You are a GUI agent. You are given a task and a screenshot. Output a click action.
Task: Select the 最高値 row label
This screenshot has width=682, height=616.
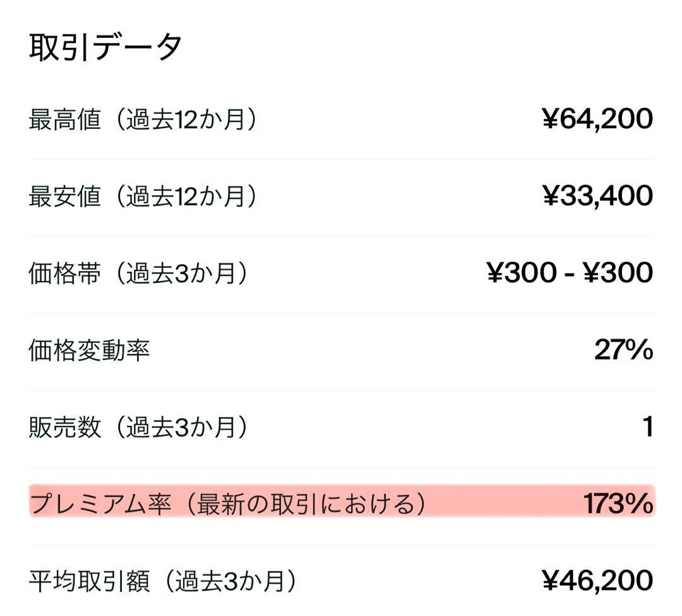pos(64,119)
